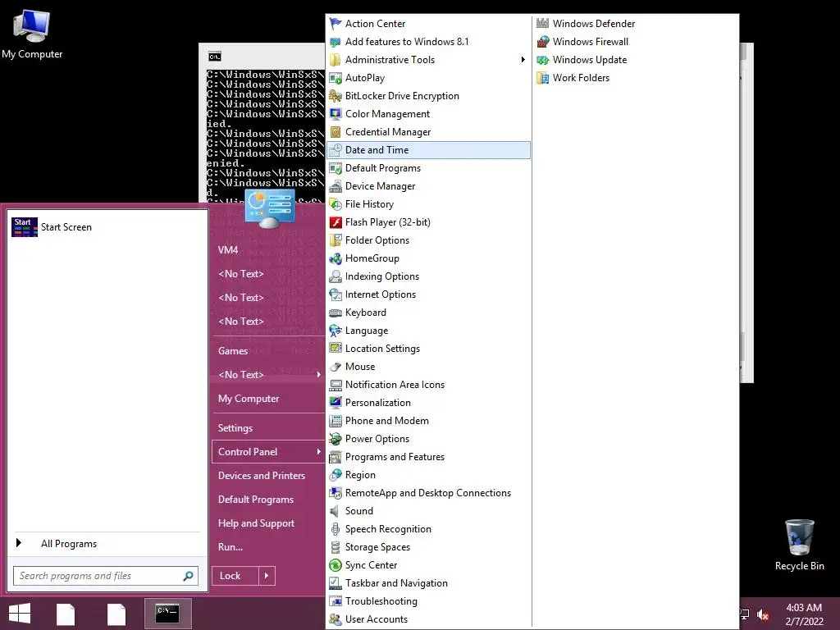This screenshot has height=630, width=840.
Task: Select Devices and Printers
Action: [262, 476]
